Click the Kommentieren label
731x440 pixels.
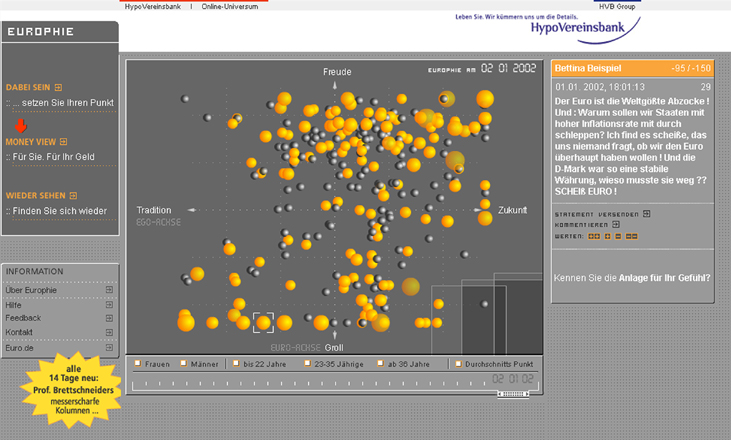pos(581,225)
